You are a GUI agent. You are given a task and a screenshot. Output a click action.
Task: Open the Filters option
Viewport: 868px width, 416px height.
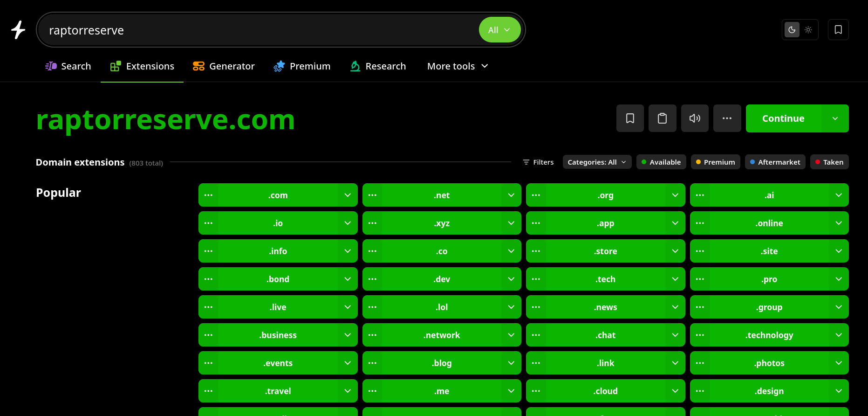pyautogui.click(x=538, y=162)
